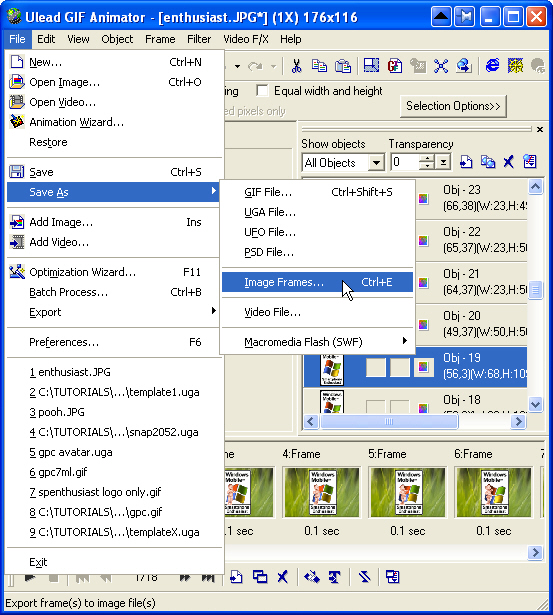Select Save As in File menu

113,192
